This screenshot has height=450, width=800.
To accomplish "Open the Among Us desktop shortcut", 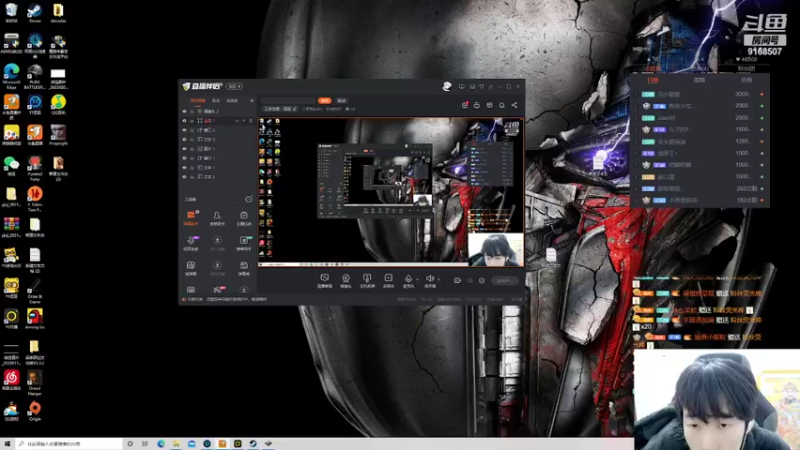I will point(35,319).
